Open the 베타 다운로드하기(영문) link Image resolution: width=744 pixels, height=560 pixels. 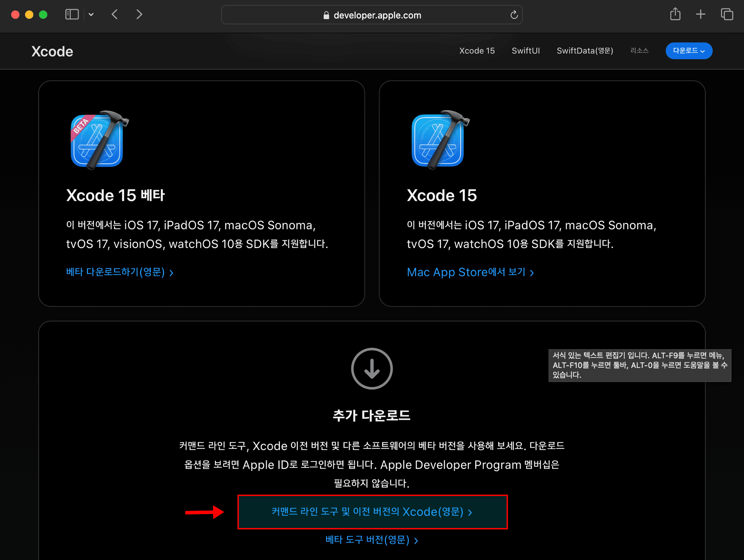(x=120, y=272)
